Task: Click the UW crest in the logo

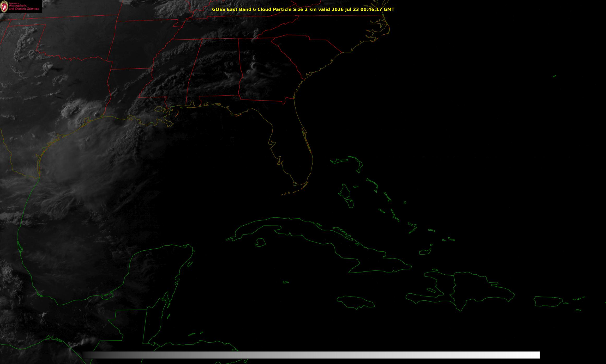Action: (x=4, y=7)
